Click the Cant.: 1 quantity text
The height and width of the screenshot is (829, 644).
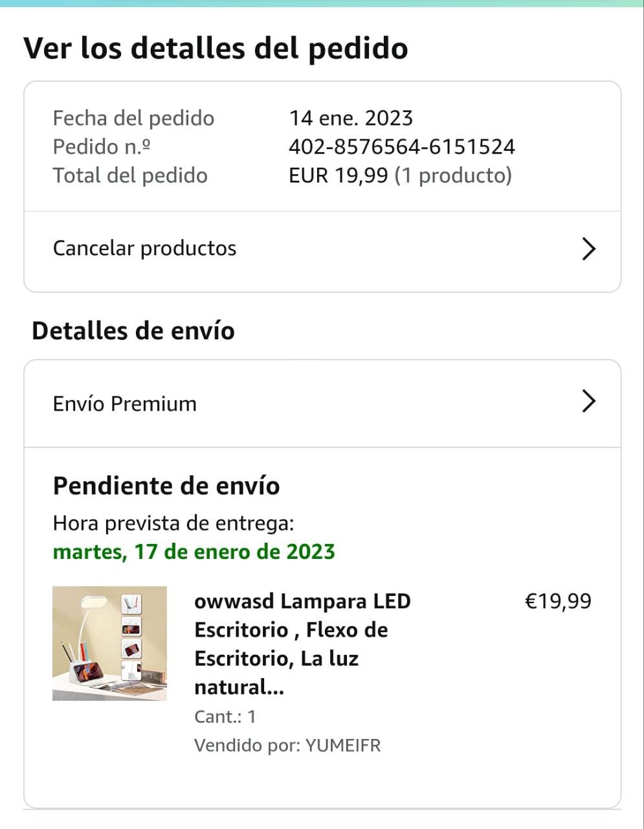225,717
